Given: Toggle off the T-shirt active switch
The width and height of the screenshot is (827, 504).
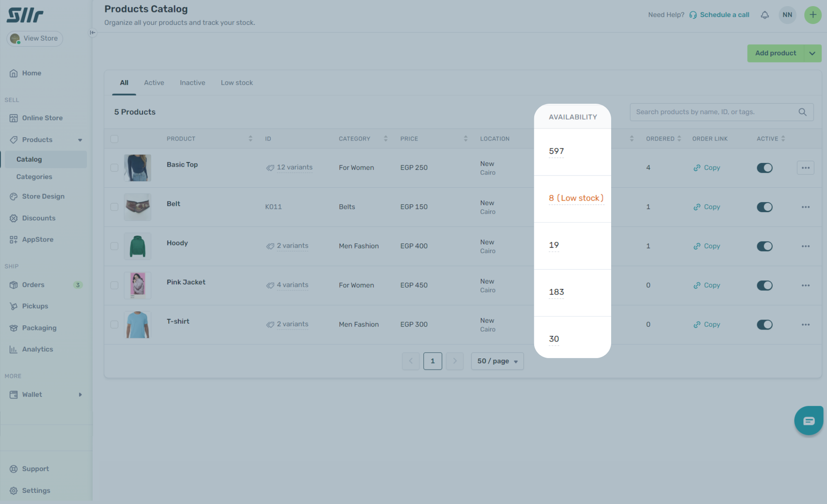Looking at the screenshot, I should pyautogui.click(x=764, y=325).
